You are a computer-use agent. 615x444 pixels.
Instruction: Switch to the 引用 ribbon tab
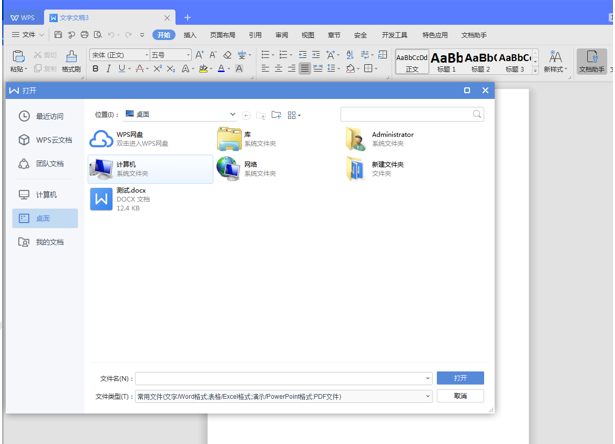click(255, 35)
